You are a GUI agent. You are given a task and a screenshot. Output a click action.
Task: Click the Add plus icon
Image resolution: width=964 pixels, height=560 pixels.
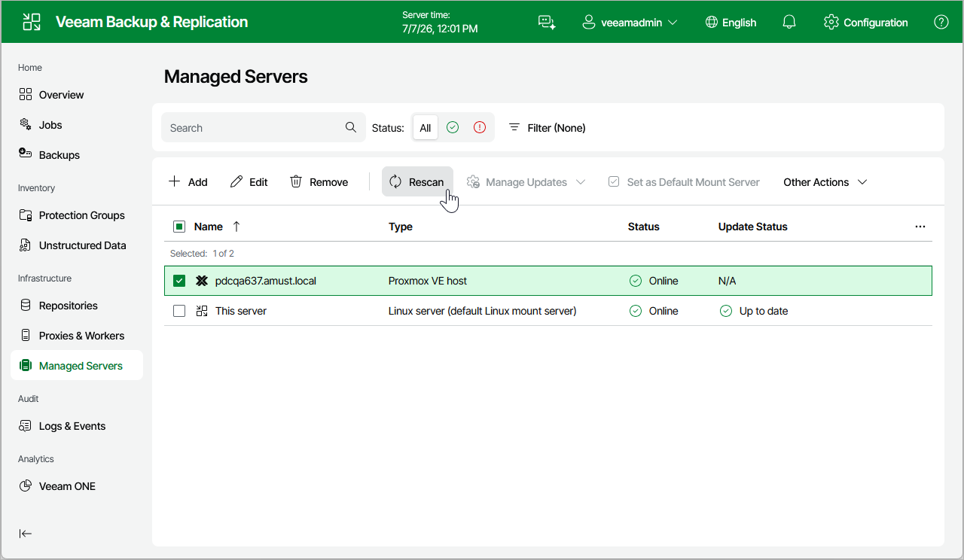(175, 181)
